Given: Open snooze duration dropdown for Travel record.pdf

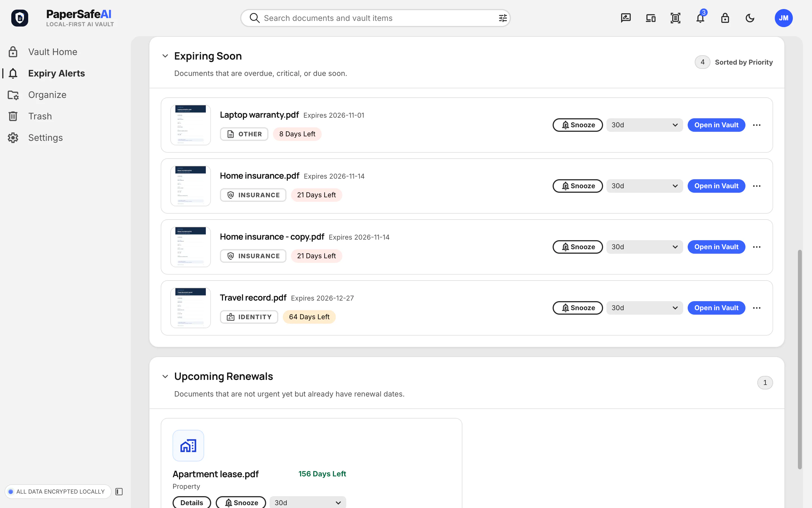Looking at the screenshot, I should (x=644, y=308).
